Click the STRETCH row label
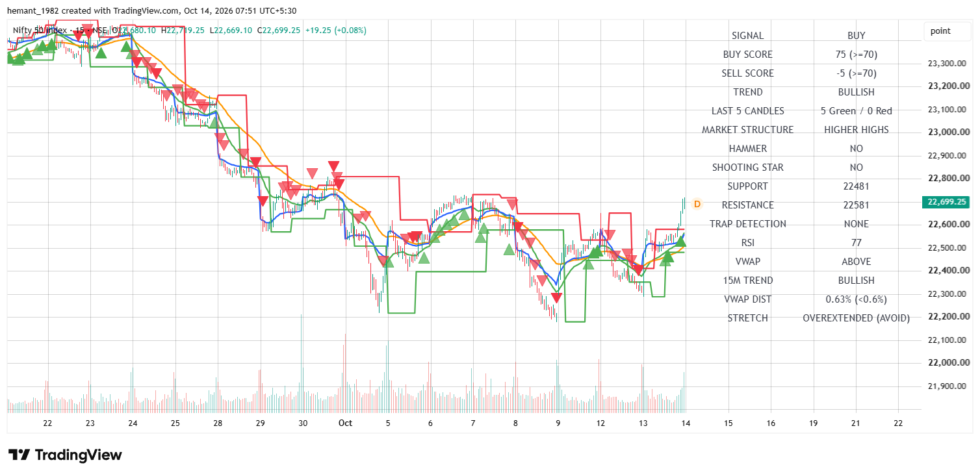Viewport: 980px width, 476px height. 747,318
